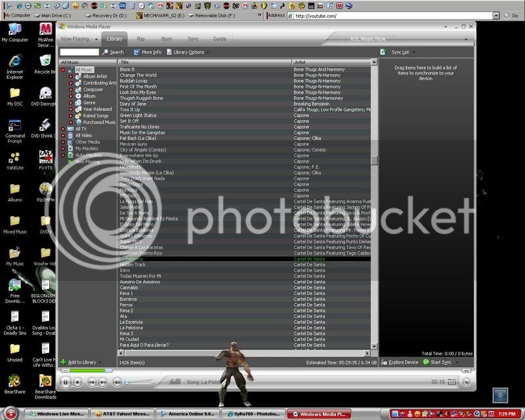Open the BearShare desktop icon
525x420 pixels.
point(14,384)
